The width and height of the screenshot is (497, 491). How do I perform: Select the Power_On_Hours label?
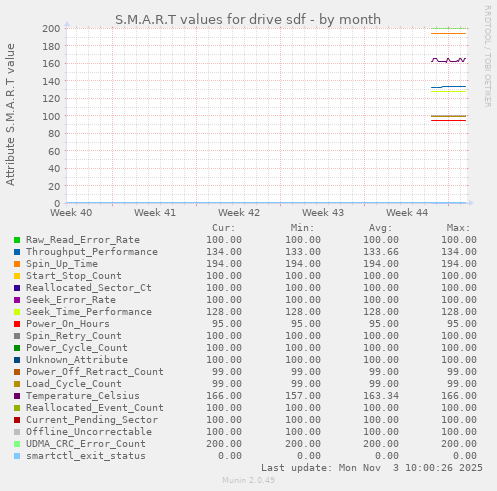point(68,324)
